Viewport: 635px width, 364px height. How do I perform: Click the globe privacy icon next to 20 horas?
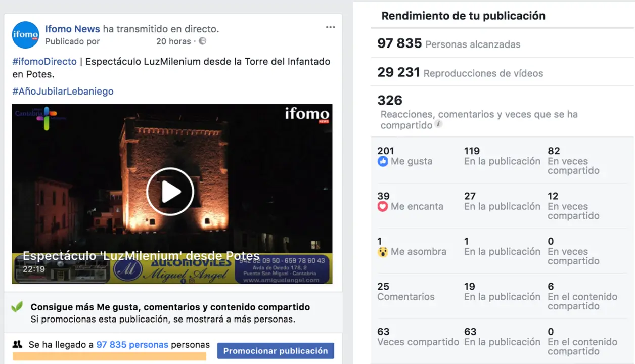(x=202, y=41)
